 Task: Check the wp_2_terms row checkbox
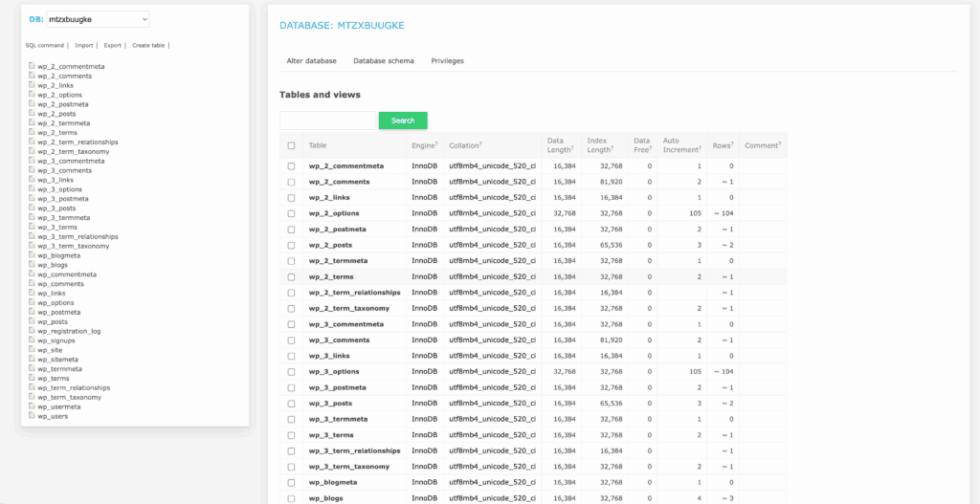tap(291, 276)
